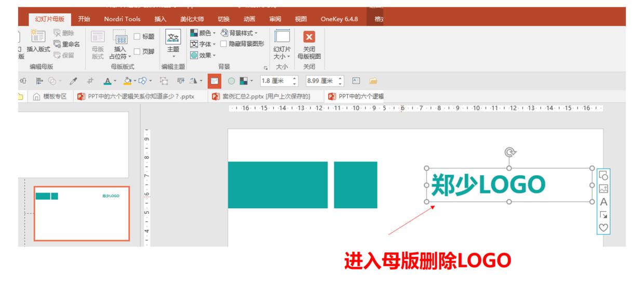Click the open folder icon in quick toolbar

pos(373,81)
